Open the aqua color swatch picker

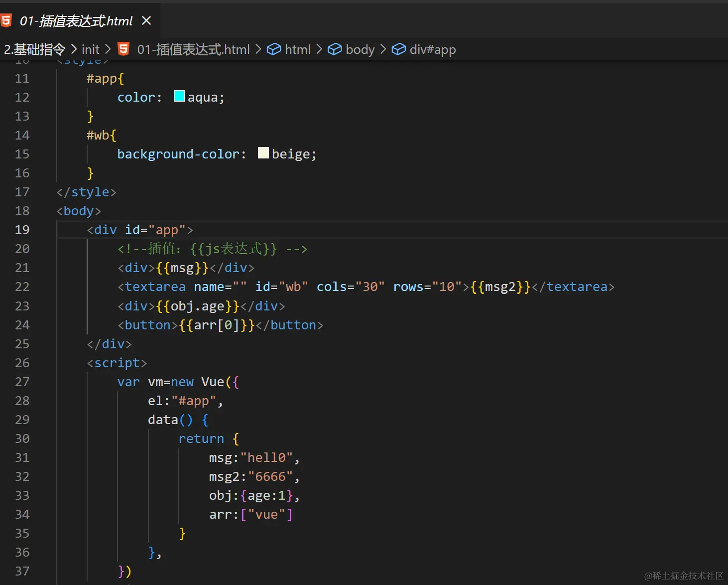point(179,96)
